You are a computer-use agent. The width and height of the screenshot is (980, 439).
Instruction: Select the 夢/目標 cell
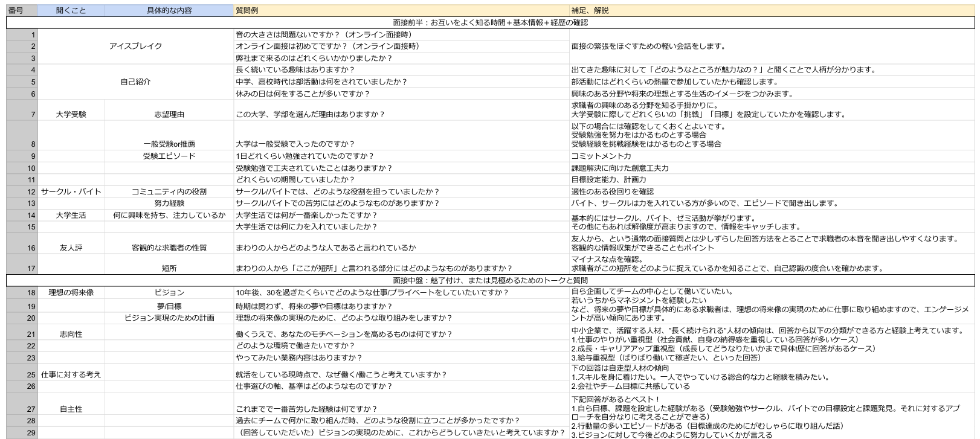point(169,306)
